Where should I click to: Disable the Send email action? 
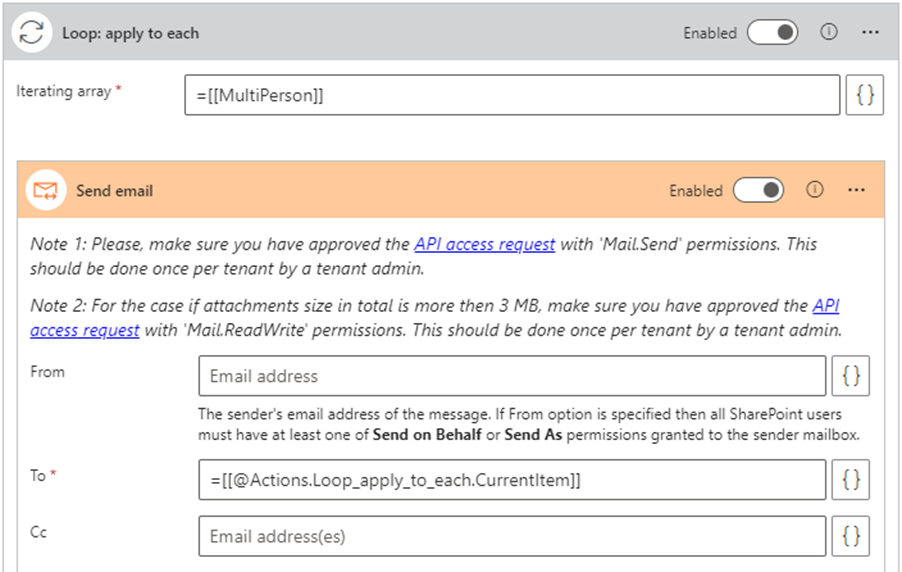point(758,190)
